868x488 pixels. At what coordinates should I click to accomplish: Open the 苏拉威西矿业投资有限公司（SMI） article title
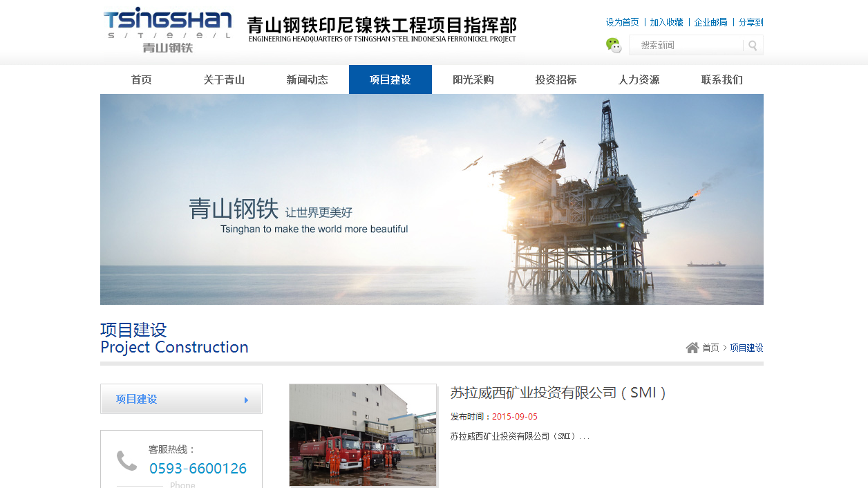coord(558,393)
